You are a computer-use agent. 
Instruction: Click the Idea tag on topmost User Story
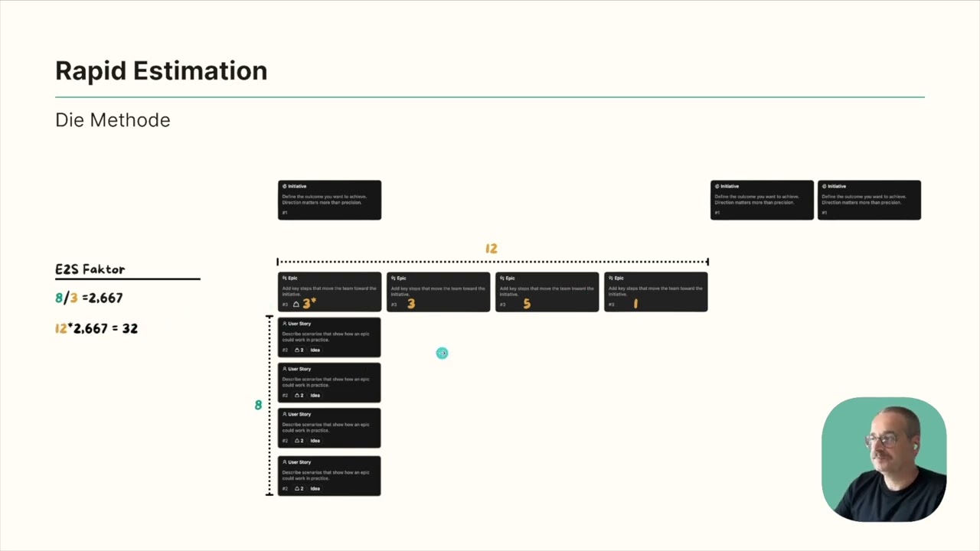(x=315, y=350)
